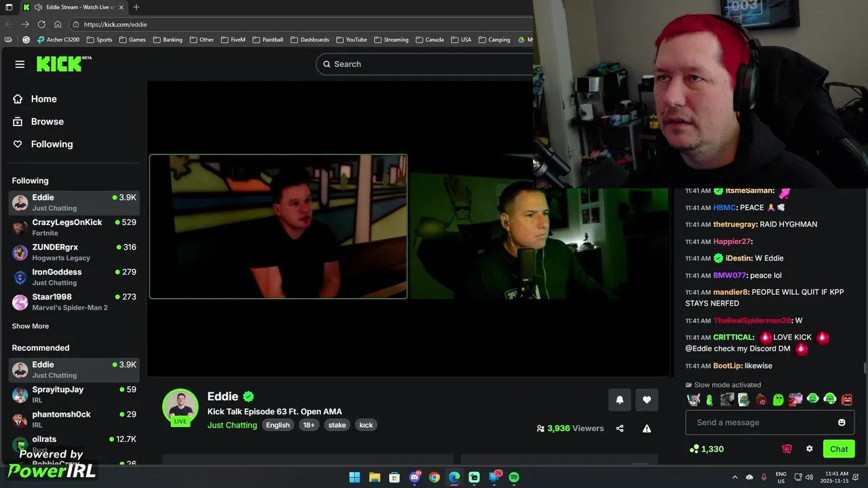Viewport: 868px width, 488px height.
Task: Click the stream notification bell button
Action: 619,400
